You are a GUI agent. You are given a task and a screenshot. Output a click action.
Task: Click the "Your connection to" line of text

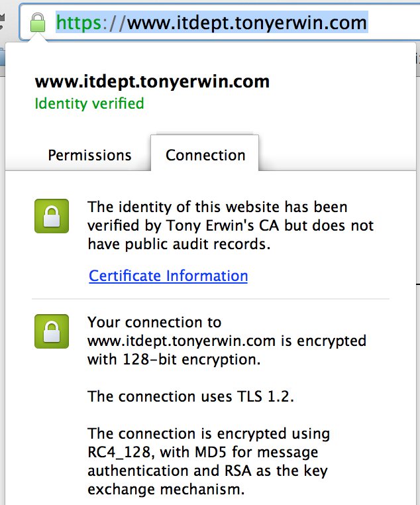point(154,323)
